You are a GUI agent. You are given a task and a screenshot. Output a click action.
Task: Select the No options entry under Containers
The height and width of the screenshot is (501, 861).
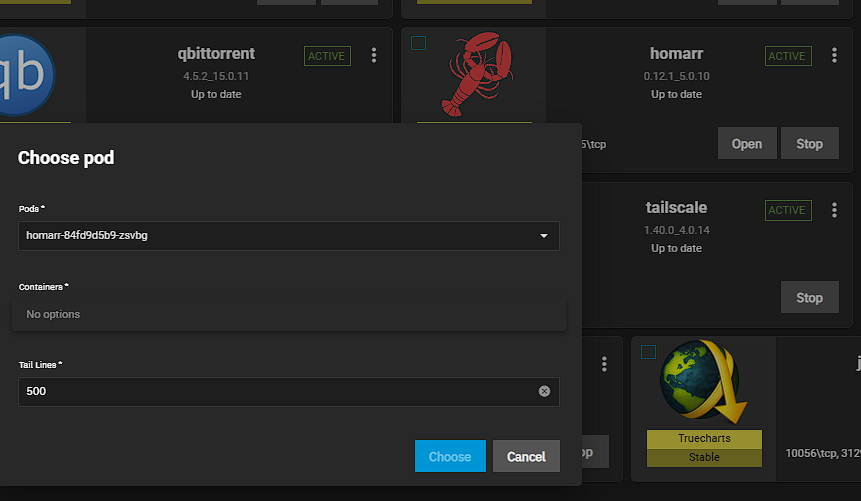tap(289, 314)
